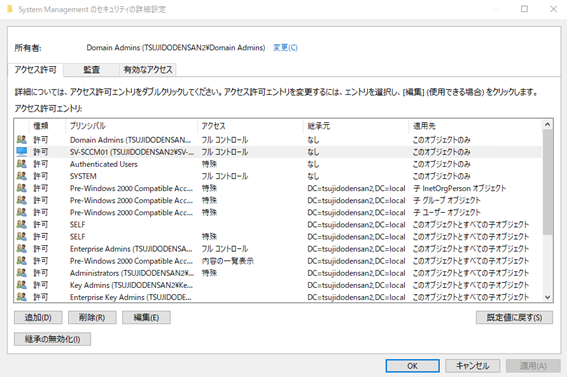The image size is (567, 377).
Task: Confirm with the OK button
Action: tap(413, 366)
